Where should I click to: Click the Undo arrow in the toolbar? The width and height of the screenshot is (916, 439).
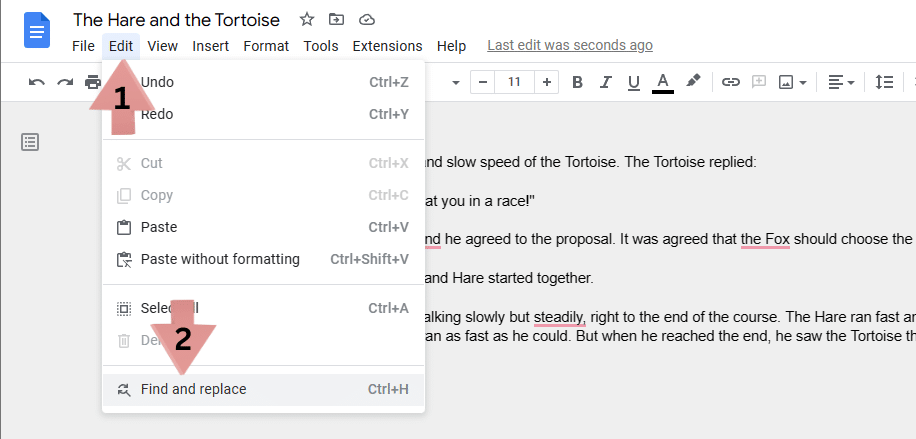tap(37, 82)
